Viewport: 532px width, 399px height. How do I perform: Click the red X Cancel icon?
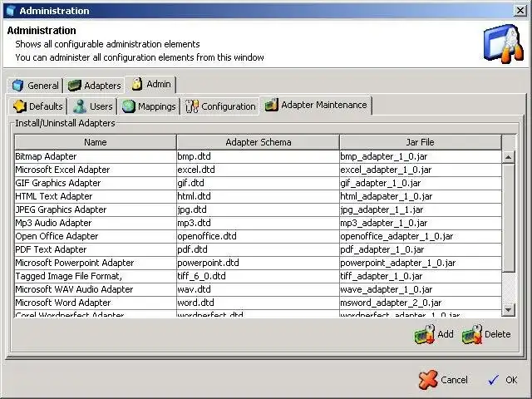[428, 379]
